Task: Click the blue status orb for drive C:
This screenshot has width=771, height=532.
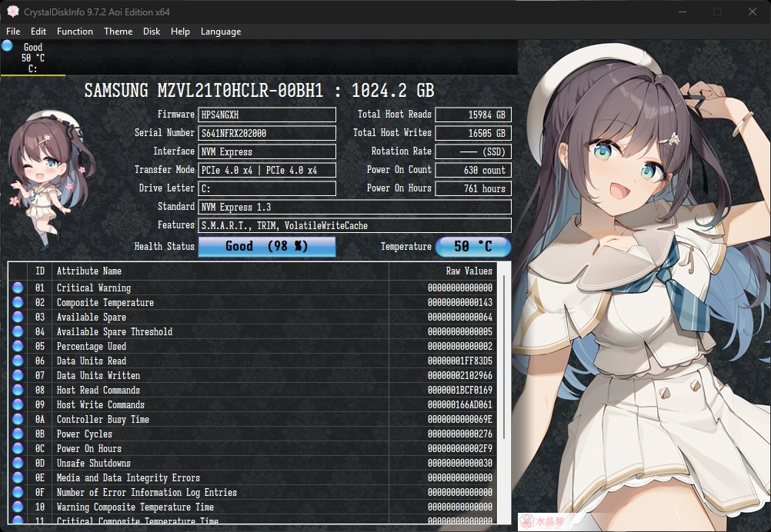Action: (7, 46)
